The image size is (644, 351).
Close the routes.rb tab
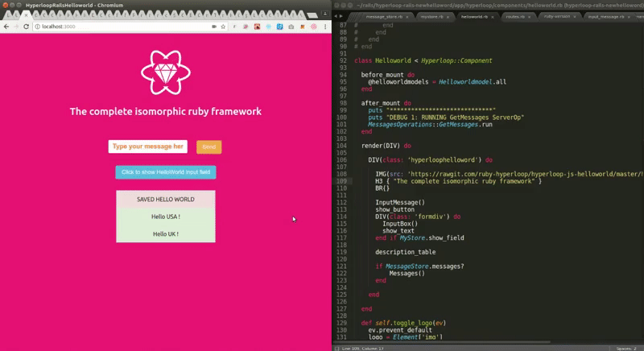click(529, 17)
